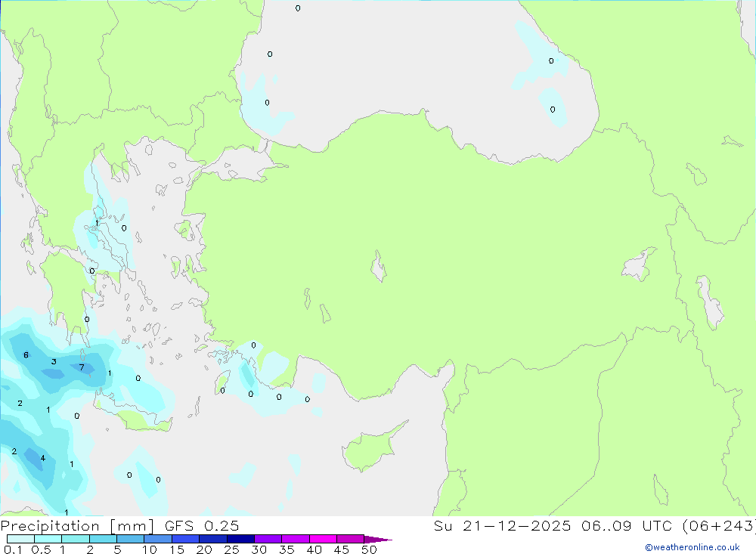
Task: Click the "15" legend scale label
Action: click(x=177, y=549)
